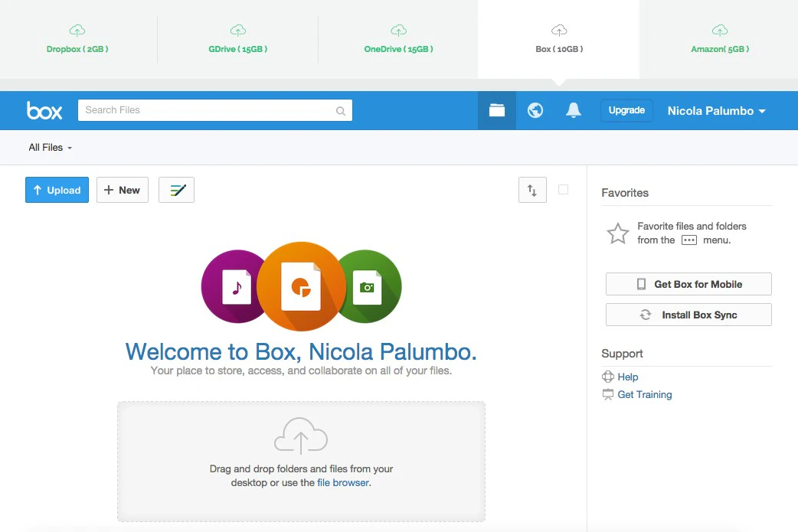This screenshot has width=798, height=532.
Task: Click the orange presentation file icon
Action: (301, 287)
